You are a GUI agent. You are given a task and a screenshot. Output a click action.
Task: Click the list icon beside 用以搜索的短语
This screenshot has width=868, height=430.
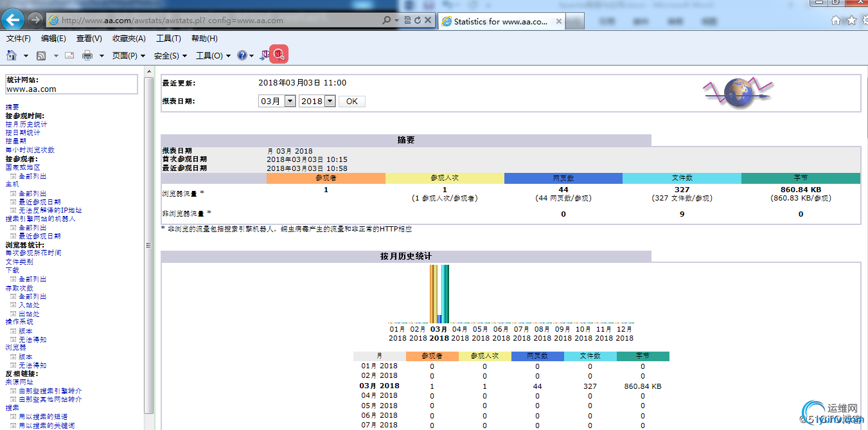tap(13, 417)
